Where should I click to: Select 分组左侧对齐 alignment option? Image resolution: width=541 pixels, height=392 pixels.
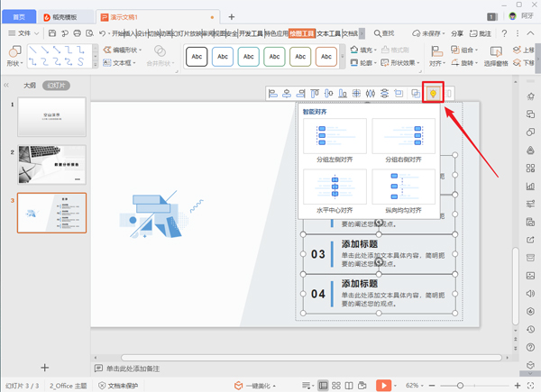tap(335, 141)
